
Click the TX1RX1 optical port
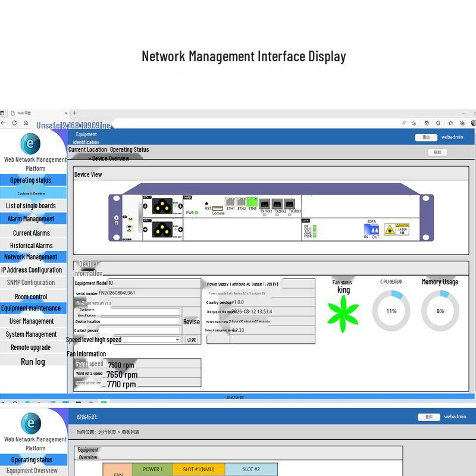(x=265, y=203)
